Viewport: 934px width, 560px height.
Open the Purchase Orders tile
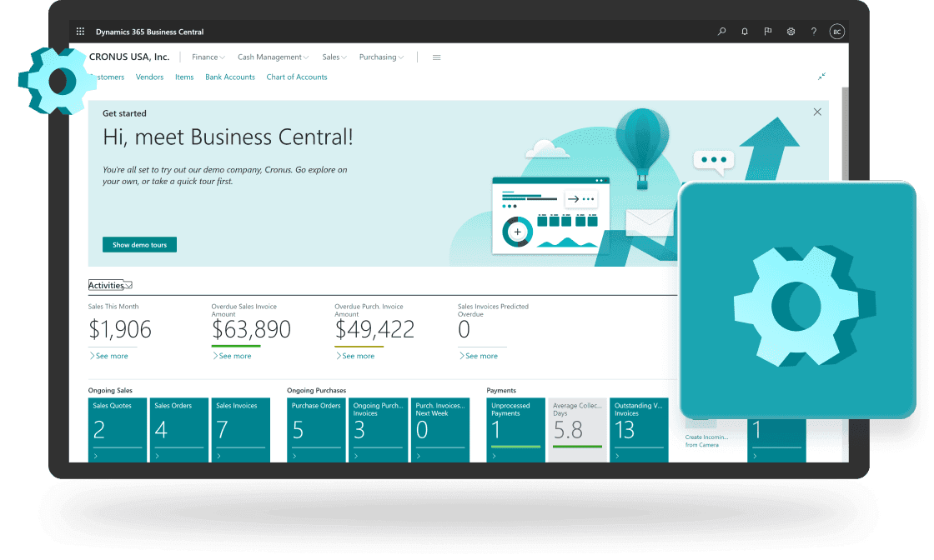tap(316, 429)
